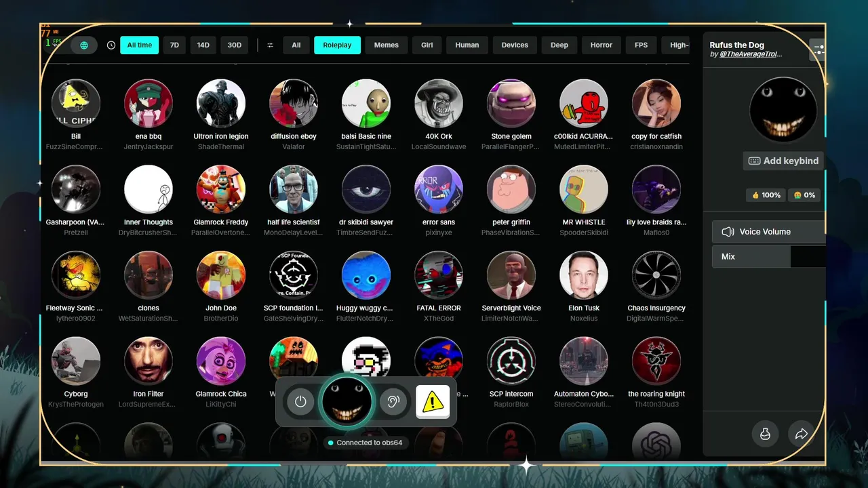Image resolution: width=868 pixels, height=488 pixels.
Task: Select the Memes category chip
Action: (387, 45)
